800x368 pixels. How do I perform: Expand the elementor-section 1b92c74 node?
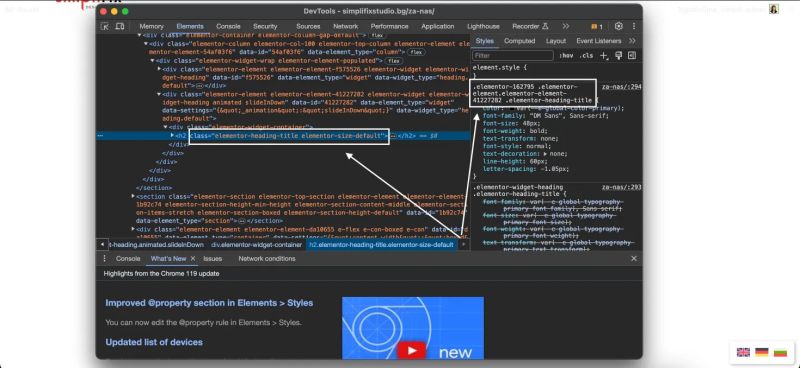133,197
